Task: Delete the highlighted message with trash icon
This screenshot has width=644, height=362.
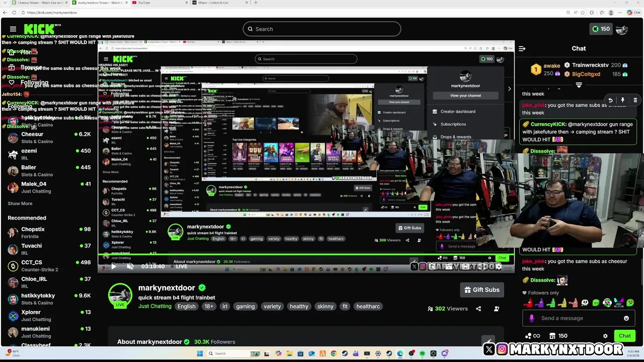Action: point(635,100)
